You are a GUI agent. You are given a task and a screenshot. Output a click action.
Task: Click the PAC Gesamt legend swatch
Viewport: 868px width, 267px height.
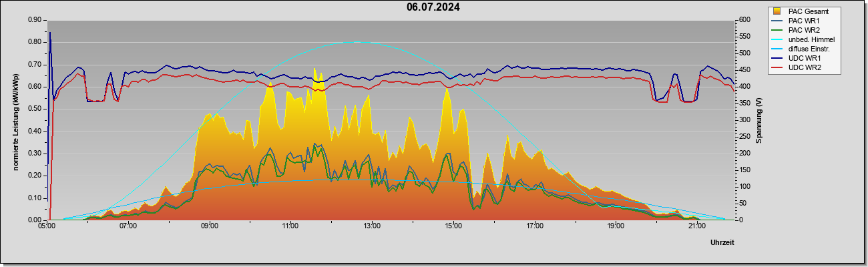tap(778, 11)
